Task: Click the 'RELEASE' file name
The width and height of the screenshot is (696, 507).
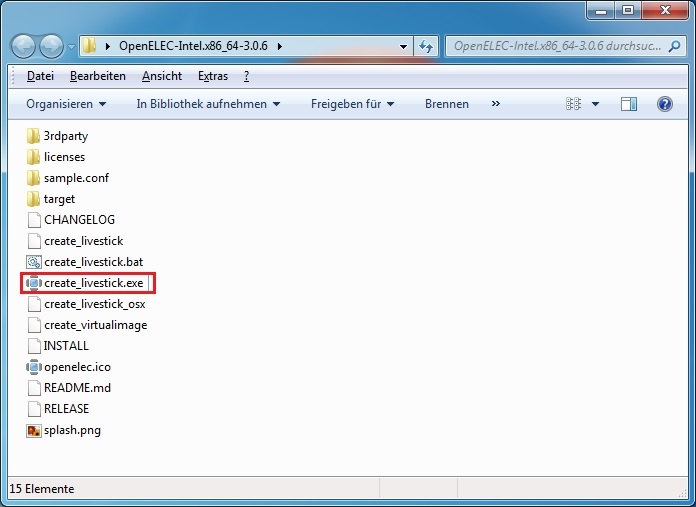Action: pyautogui.click(x=67, y=409)
